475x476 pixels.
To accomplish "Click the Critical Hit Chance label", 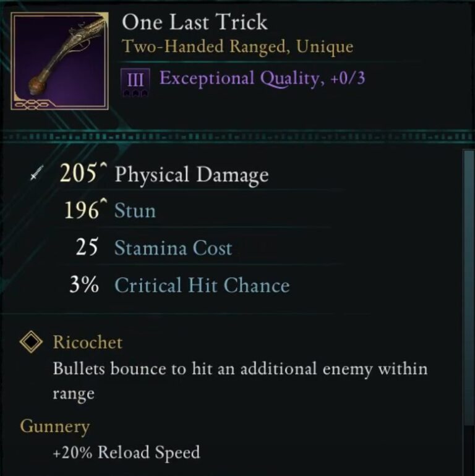I will tap(202, 286).
